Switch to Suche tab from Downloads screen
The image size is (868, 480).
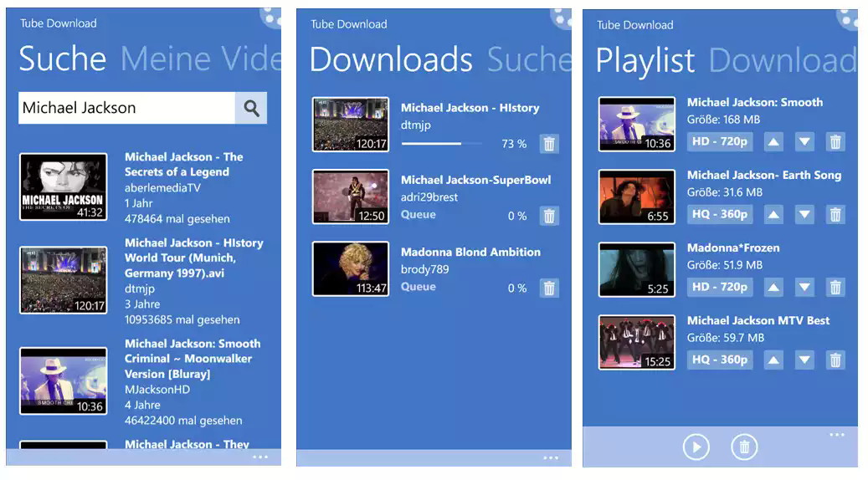point(529,59)
